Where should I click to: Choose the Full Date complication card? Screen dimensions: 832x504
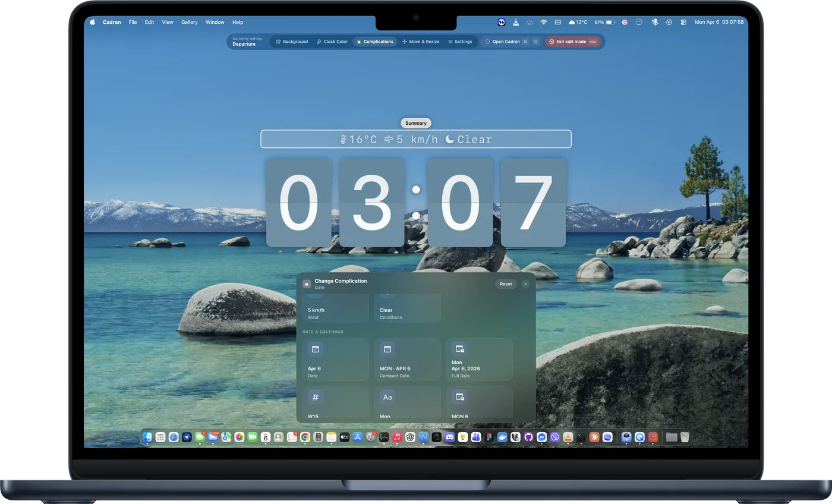[x=479, y=360]
